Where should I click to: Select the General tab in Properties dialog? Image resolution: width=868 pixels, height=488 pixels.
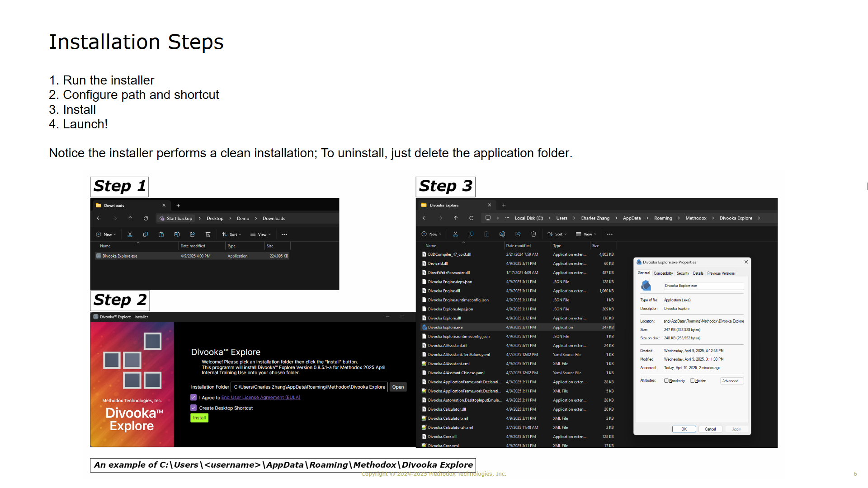click(644, 273)
